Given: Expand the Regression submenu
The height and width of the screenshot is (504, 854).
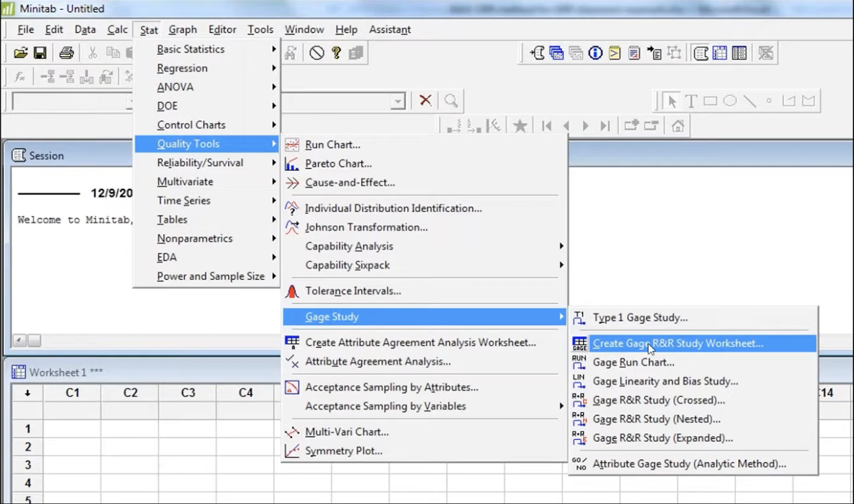Looking at the screenshot, I should click(x=208, y=68).
